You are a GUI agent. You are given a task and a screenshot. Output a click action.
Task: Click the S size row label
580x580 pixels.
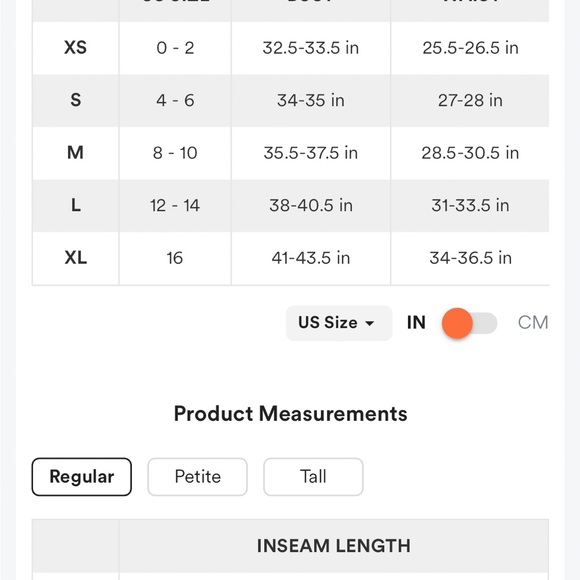pos(75,100)
